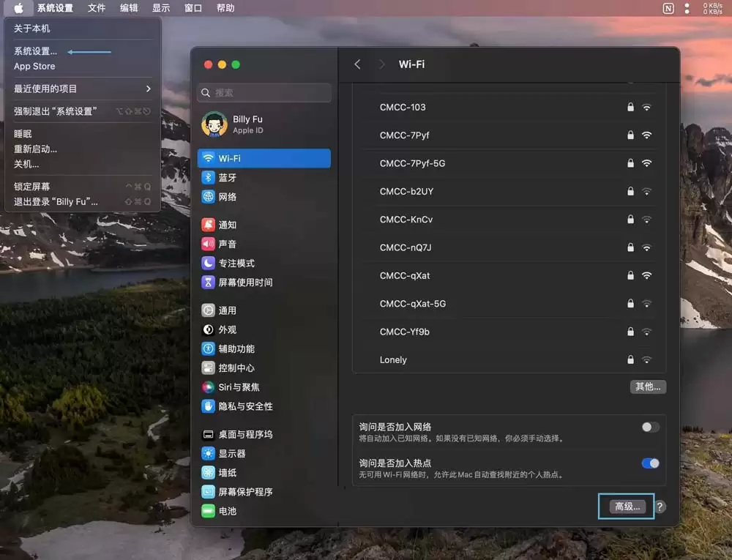Screen dimensions: 732x560
Task: Click the forward navigation chevron
Action: click(x=381, y=64)
